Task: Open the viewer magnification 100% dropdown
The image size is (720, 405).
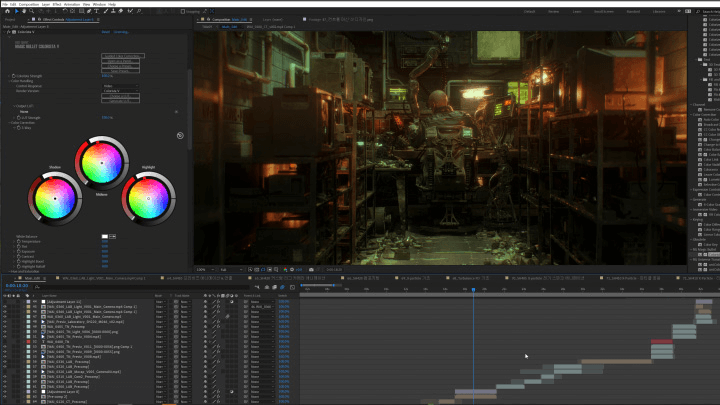Action: pos(205,270)
